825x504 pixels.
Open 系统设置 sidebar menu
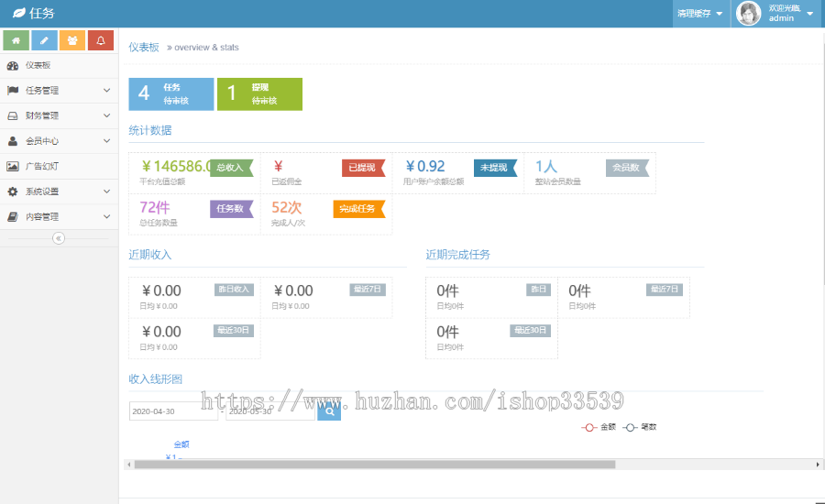coord(59,192)
